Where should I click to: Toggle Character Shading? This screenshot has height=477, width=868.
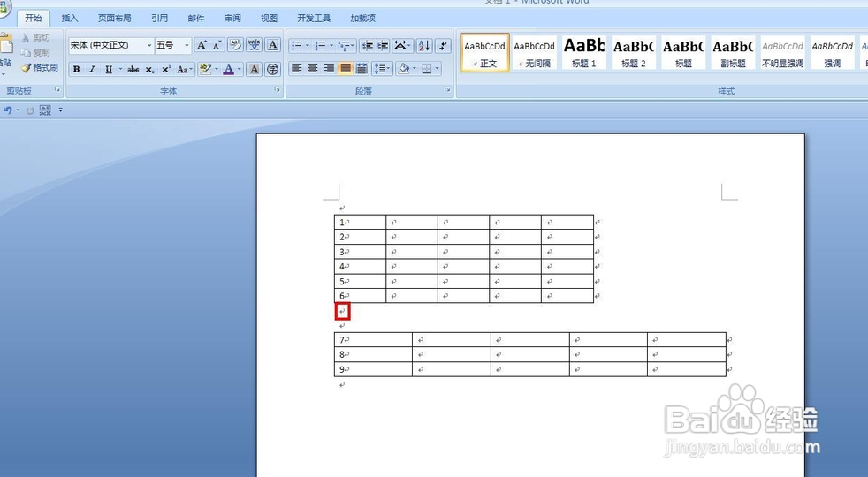coord(254,69)
